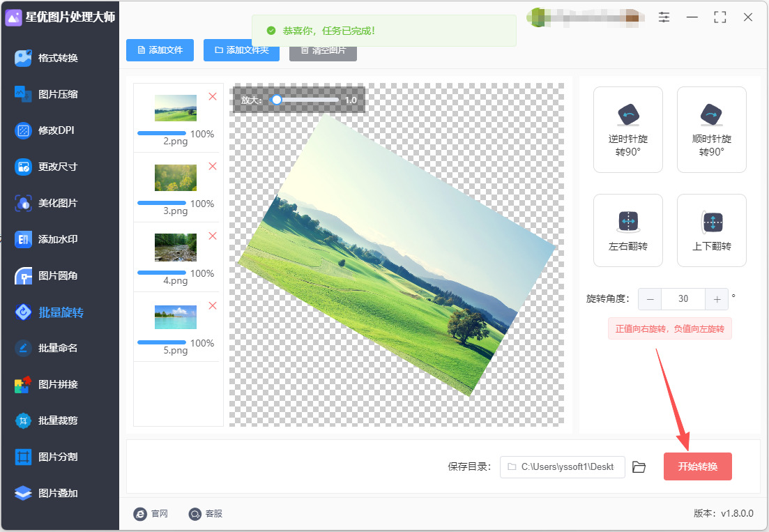Open the 客服 support link
The width and height of the screenshot is (769, 532).
click(x=206, y=513)
